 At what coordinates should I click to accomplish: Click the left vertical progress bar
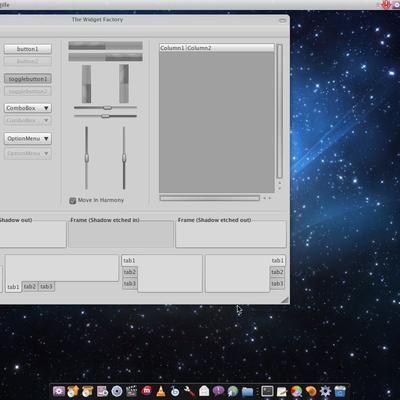pyautogui.click(x=87, y=84)
